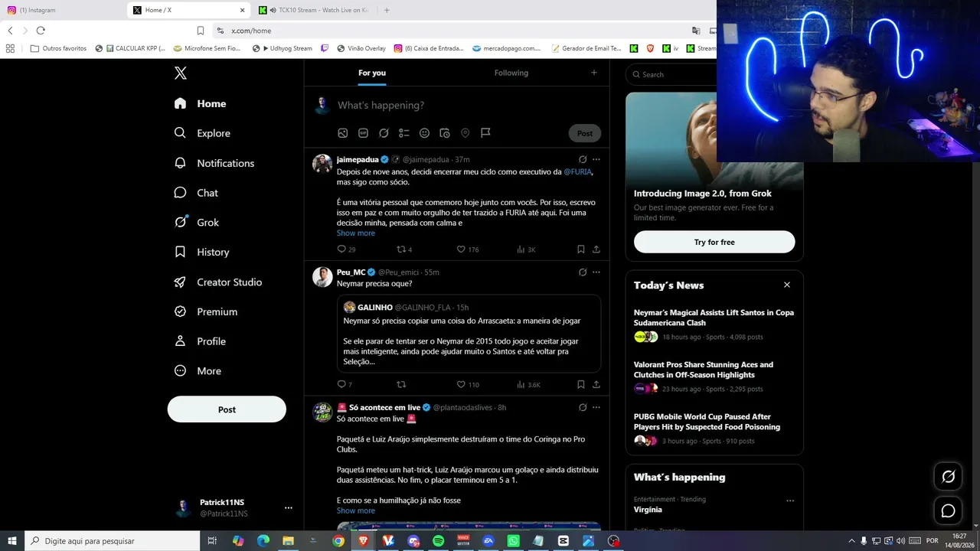Viewport: 980px width, 551px height.
Task: Add a GIF to the new post
Action: 363,133
